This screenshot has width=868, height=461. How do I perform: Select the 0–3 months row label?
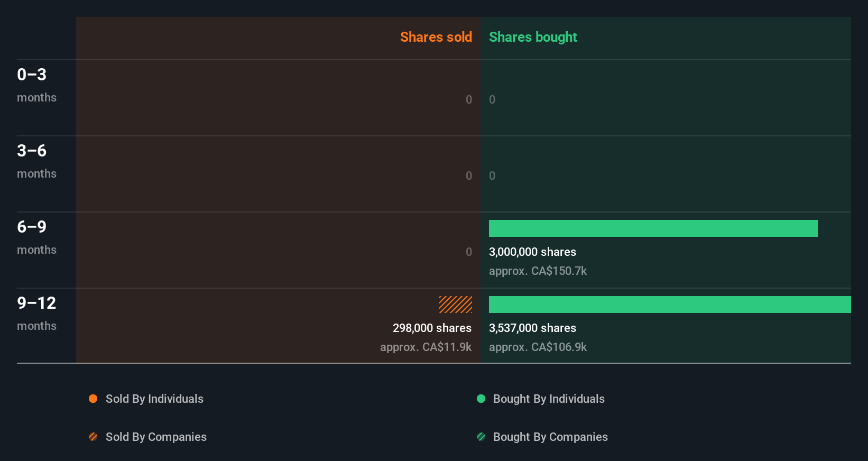[36, 85]
